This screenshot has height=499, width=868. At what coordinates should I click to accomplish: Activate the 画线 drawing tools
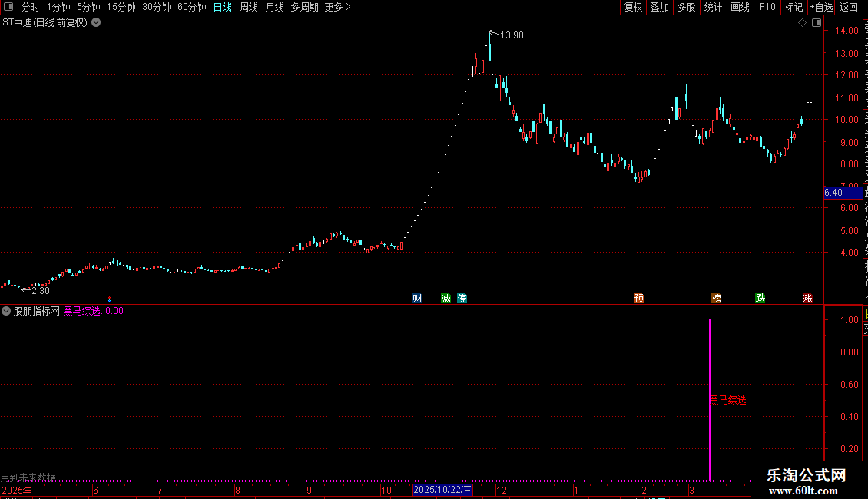tap(740, 7)
